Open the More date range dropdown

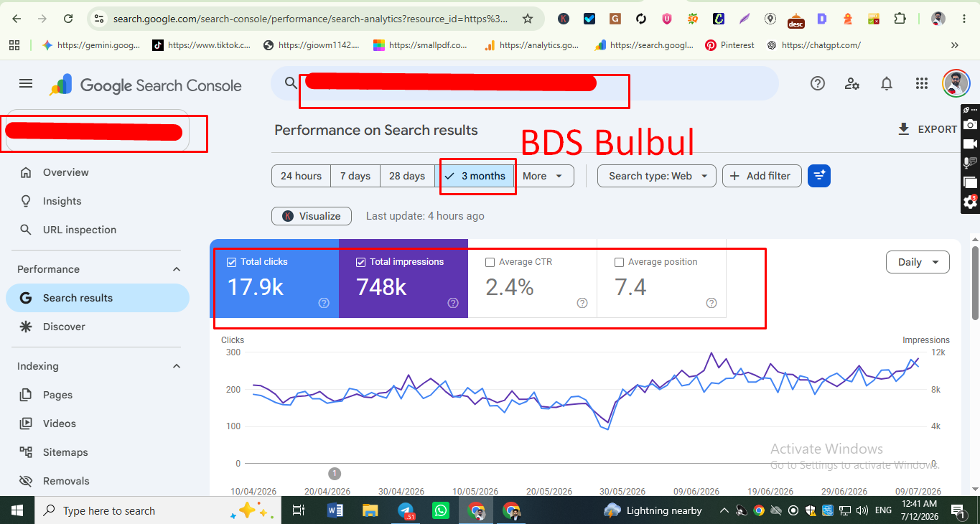[543, 176]
